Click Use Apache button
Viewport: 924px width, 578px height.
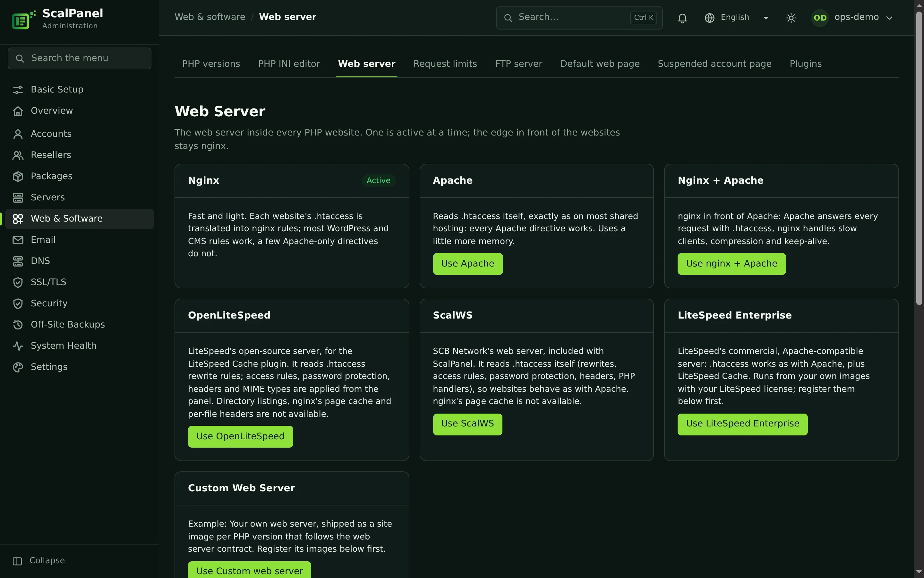(x=468, y=264)
